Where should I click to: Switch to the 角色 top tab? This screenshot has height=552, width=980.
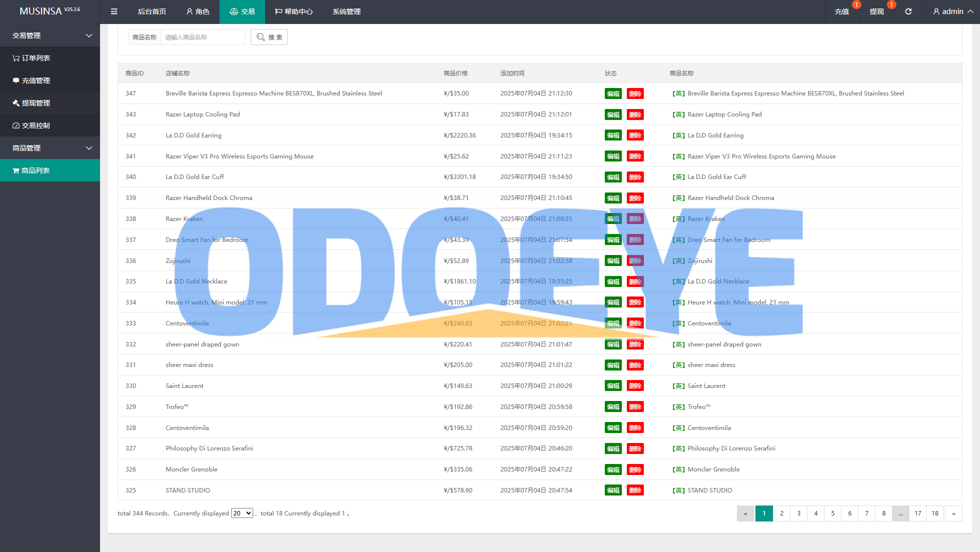pos(198,11)
